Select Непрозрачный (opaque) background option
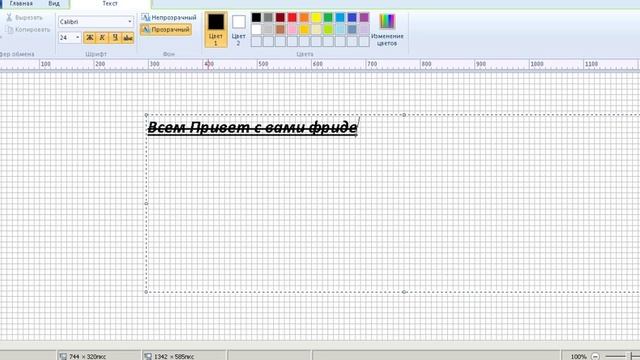 click(x=169, y=18)
